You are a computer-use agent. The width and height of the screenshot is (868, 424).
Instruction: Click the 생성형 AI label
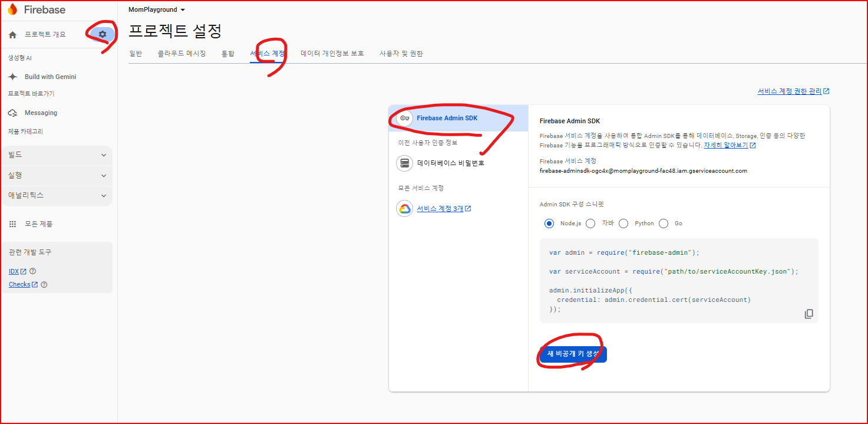(19, 58)
